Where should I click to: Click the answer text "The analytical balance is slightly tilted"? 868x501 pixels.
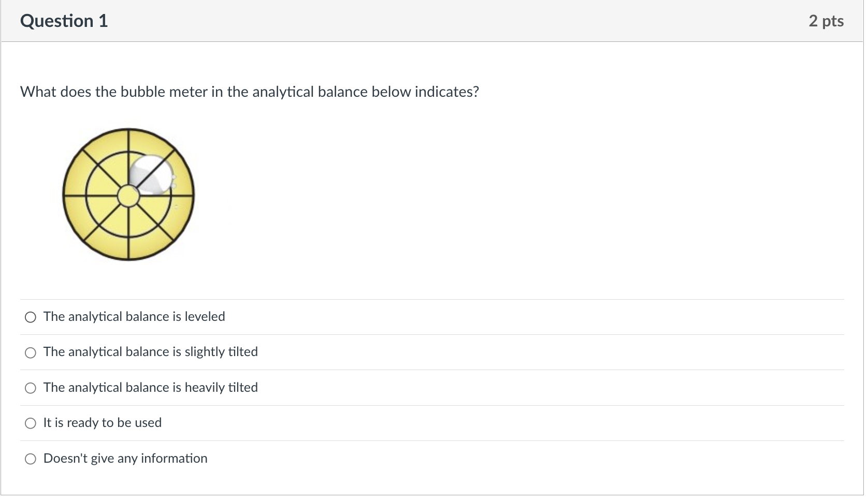[150, 352]
